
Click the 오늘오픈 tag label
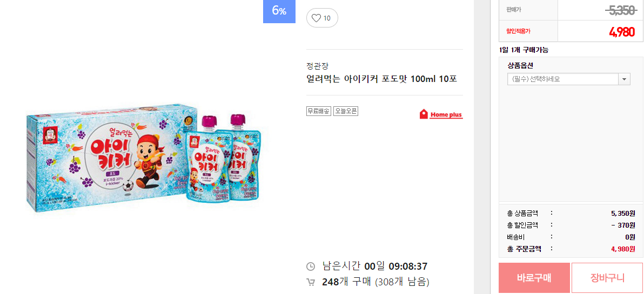pyautogui.click(x=346, y=111)
